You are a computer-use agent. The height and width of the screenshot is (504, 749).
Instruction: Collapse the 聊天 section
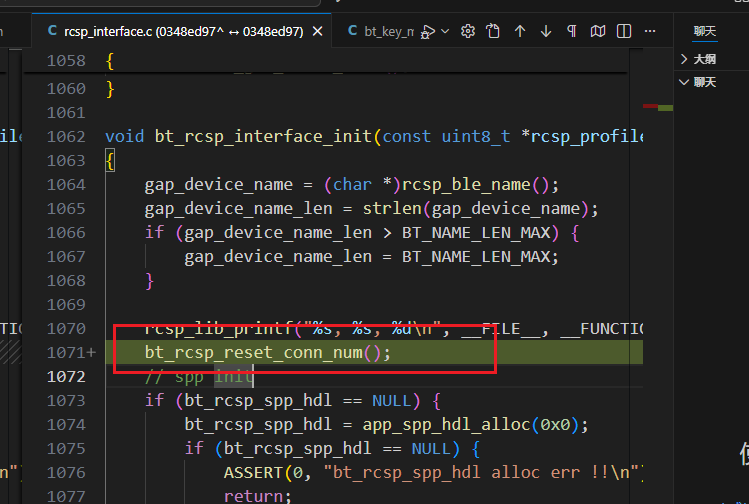click(704, 82)
